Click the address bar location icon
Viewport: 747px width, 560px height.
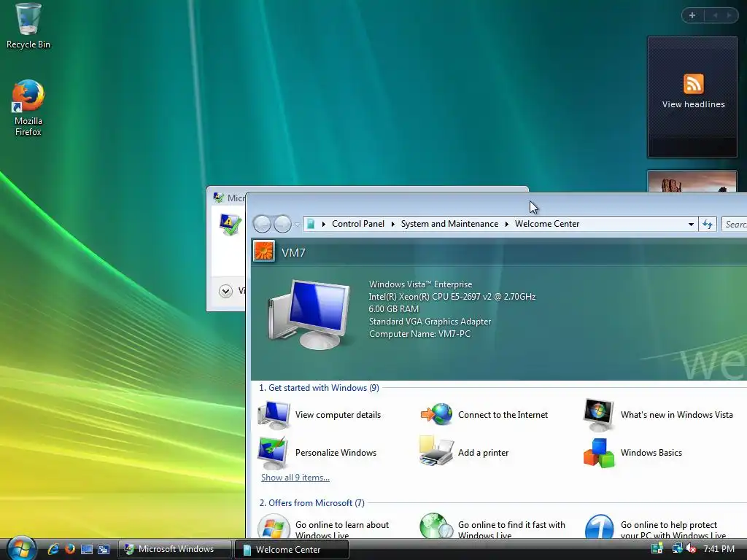click(311, 224)
